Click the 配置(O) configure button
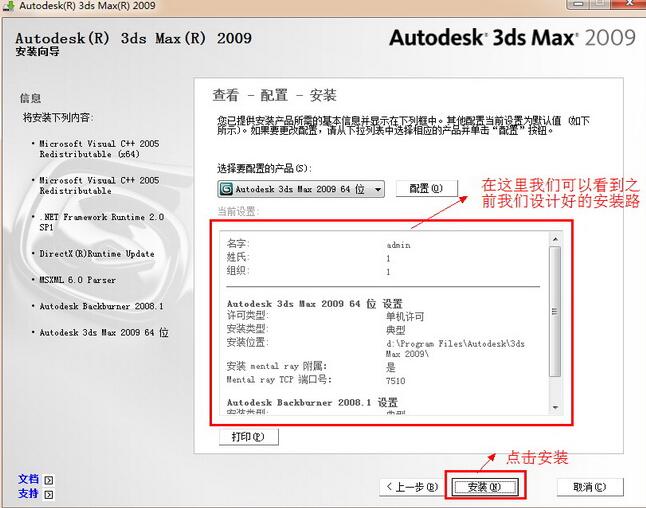 click(426, 189)
